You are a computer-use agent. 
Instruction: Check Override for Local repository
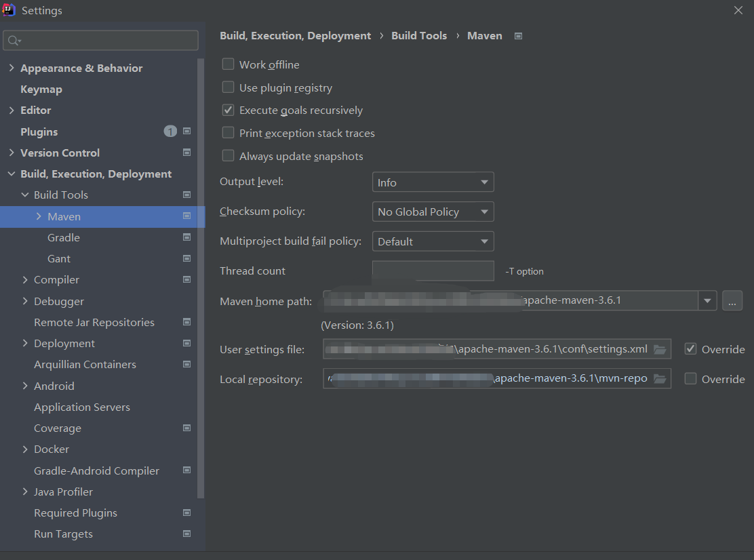pyautogui.click(x=690, y=379)
